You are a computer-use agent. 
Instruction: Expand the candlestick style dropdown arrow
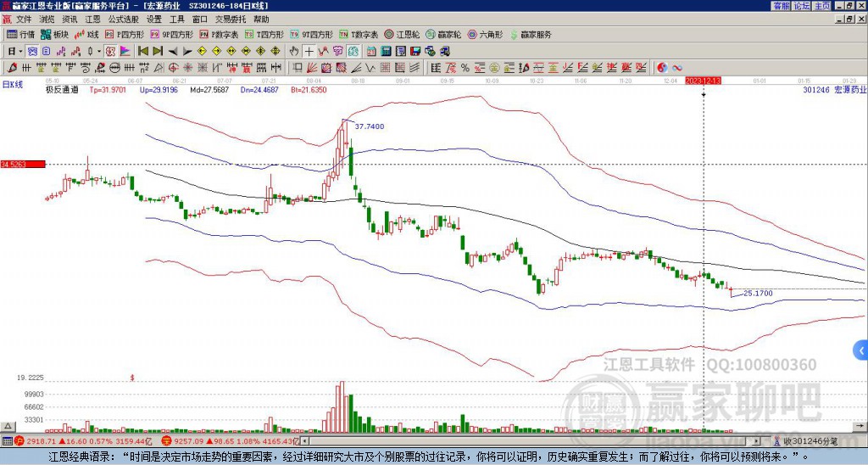point(99,52)
